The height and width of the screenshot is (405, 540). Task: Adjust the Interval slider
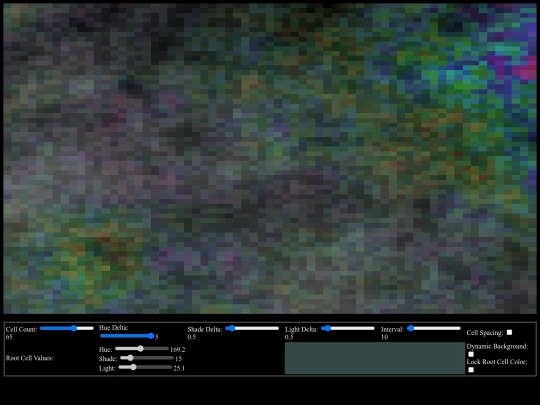[x=434, y=328]
